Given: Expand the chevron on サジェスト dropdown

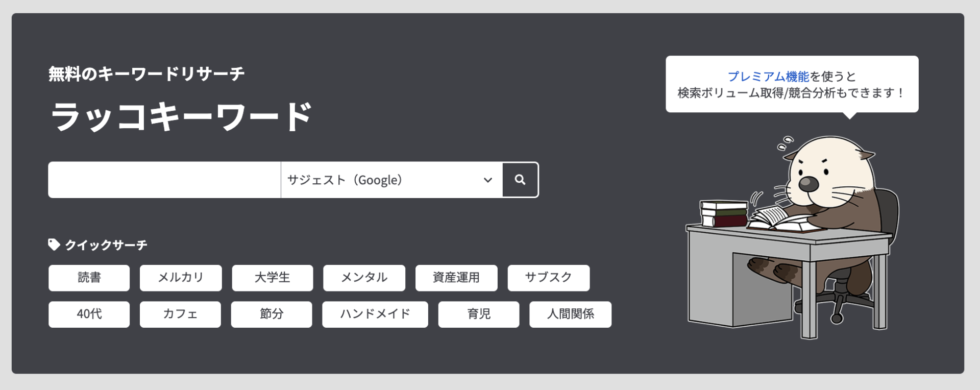Looking at the screenshot, I should [x=488, y=180].
